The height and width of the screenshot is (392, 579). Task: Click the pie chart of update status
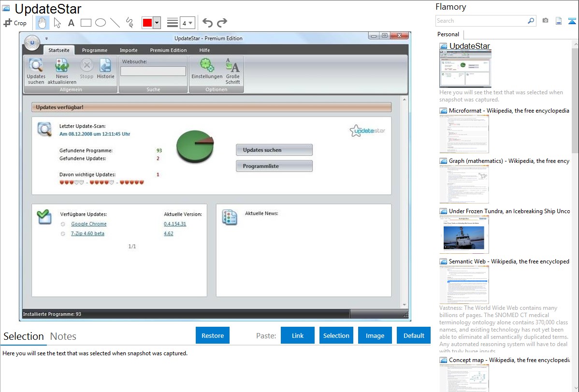click(195, 146)
